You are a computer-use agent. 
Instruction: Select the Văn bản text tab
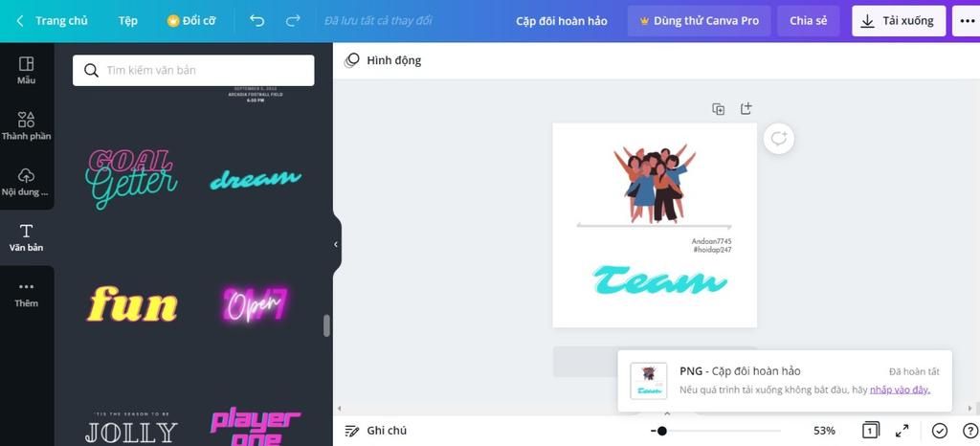[26, 237]
